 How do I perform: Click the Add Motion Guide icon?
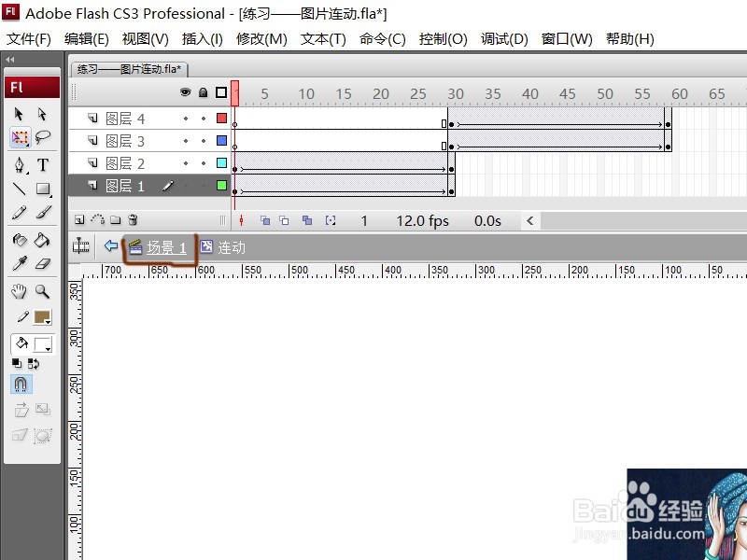[x=98, y=219]
